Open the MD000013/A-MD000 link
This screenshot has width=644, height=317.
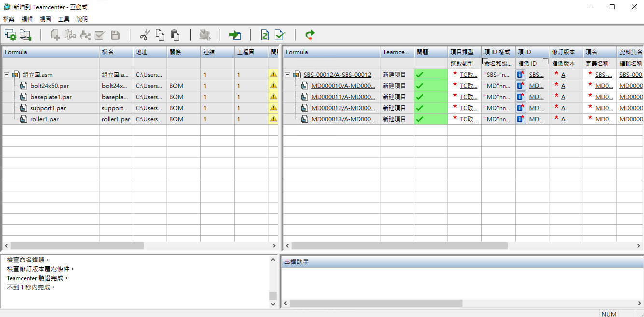pyautogui.click(x=343, y=119)
